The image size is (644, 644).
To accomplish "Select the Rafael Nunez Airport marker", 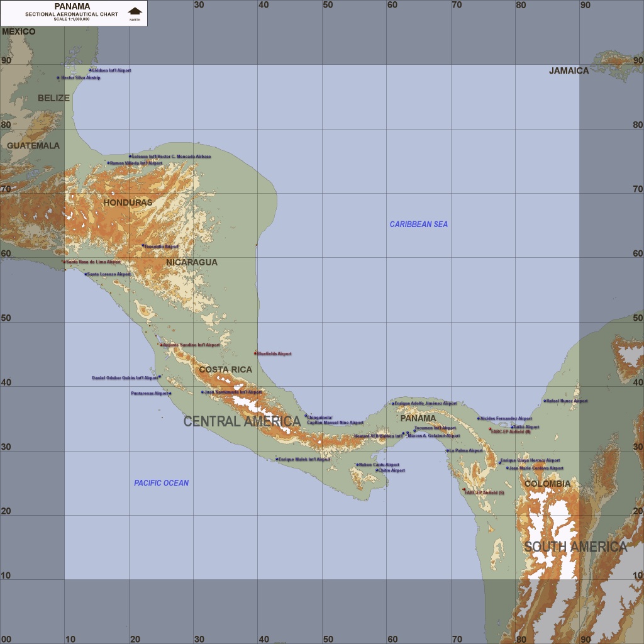I will 545,401.
